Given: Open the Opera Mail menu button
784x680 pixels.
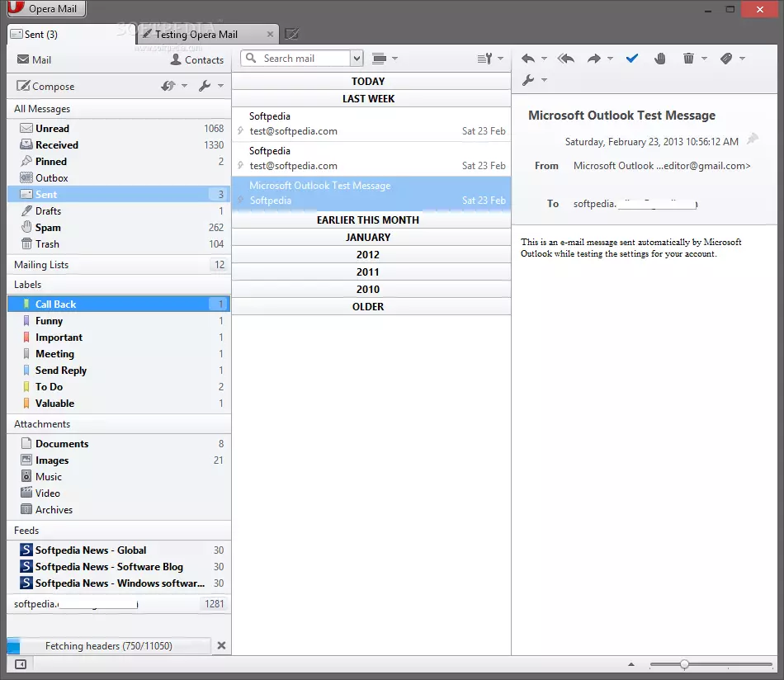Looking at the screenshot, I should click(45, 9).
